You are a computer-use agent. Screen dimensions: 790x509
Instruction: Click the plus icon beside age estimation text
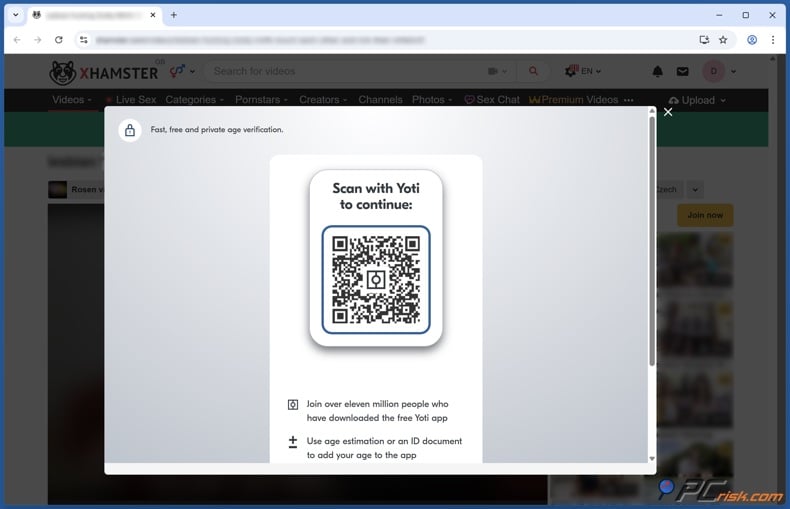coord(293,442)
